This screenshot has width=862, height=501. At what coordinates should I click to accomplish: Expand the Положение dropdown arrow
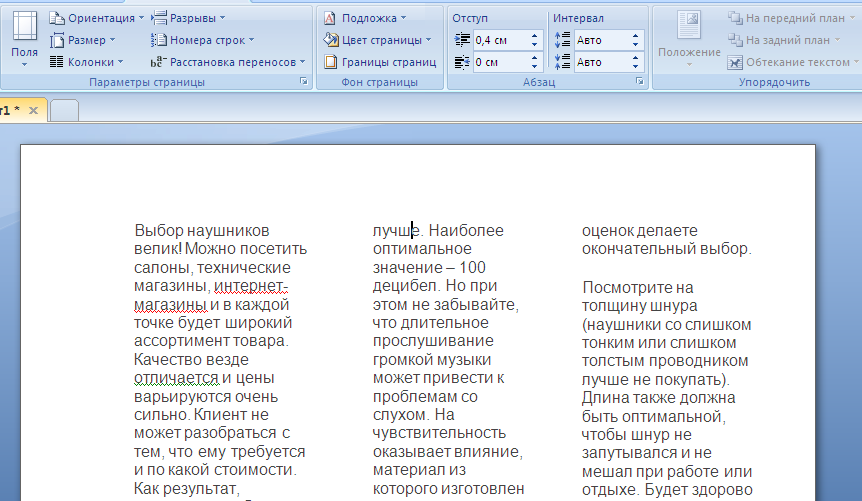click(689, 65)
